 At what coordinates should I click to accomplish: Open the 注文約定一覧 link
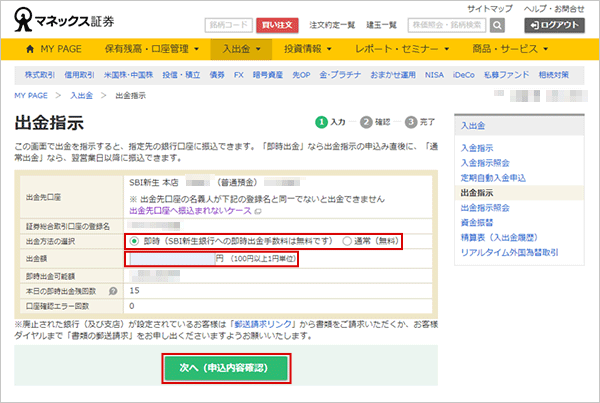pyautogui.click(x=332, y=25)
